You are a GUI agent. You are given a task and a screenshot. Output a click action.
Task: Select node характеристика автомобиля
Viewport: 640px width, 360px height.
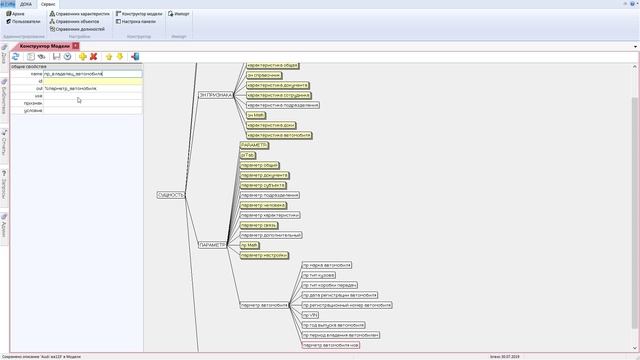coord(279,135)
